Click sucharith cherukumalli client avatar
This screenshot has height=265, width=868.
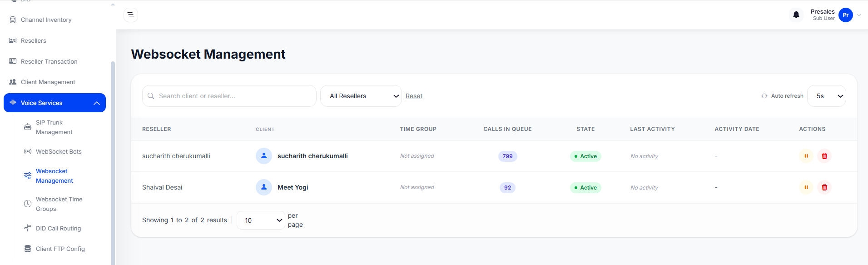[x=264, y=156]
